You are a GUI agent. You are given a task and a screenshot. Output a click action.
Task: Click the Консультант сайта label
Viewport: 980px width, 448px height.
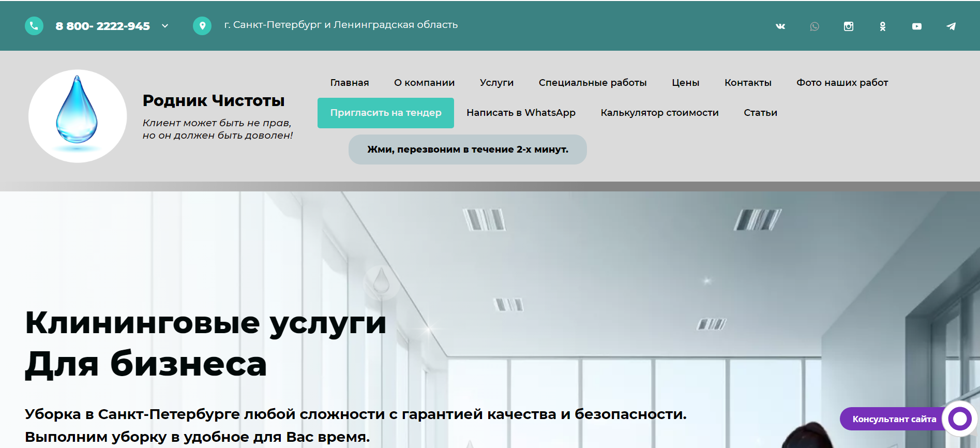pyautogui.click(x=894, y=419)
